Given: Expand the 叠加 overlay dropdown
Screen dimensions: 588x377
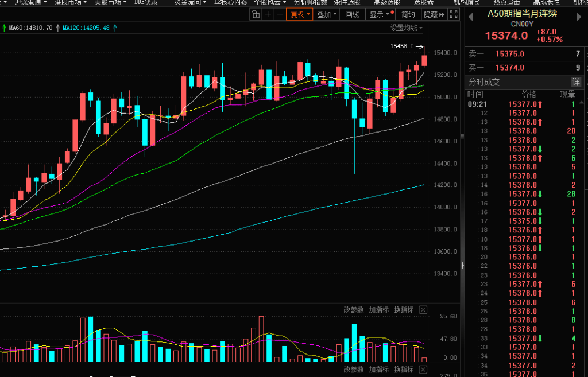Looking at the screenshot, I should tap(327, 15).
